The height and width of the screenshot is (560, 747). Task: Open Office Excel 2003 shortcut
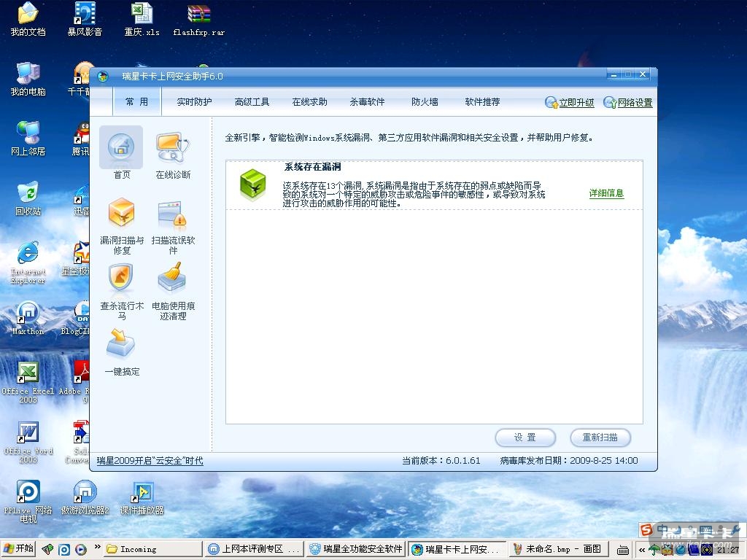click(x=28, y=382)
